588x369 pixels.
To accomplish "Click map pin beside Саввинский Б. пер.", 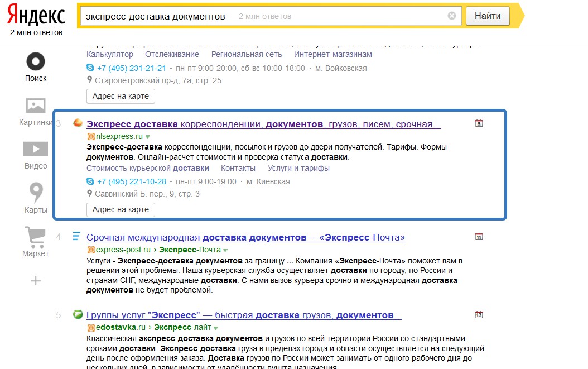I will (89, 193).
